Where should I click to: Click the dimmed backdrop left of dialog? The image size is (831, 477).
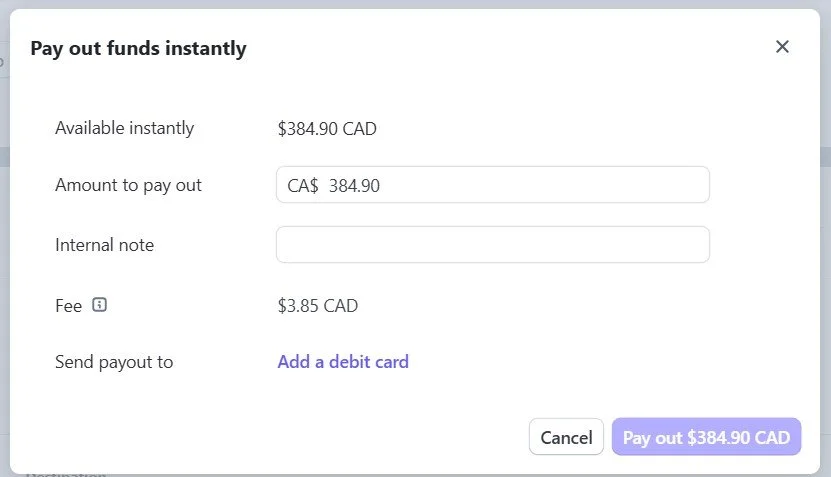(x=4, y=250)
